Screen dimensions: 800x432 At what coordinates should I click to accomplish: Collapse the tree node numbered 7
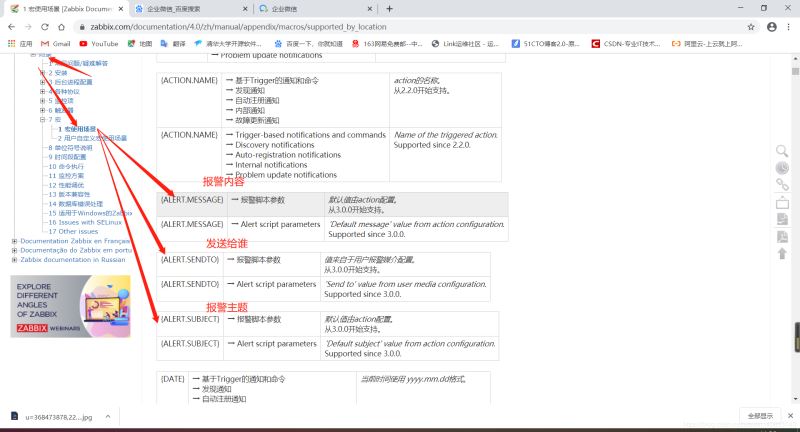point(43,119)
